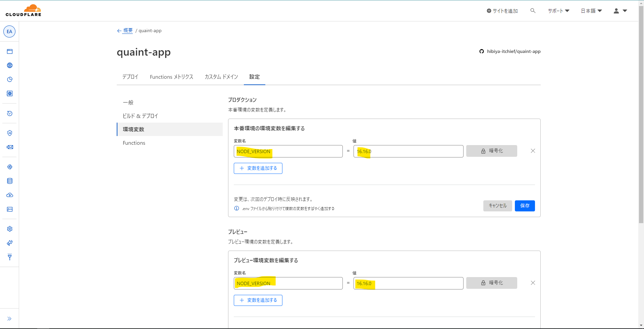Click the production 値 16.16.0 field

point(408,151)
